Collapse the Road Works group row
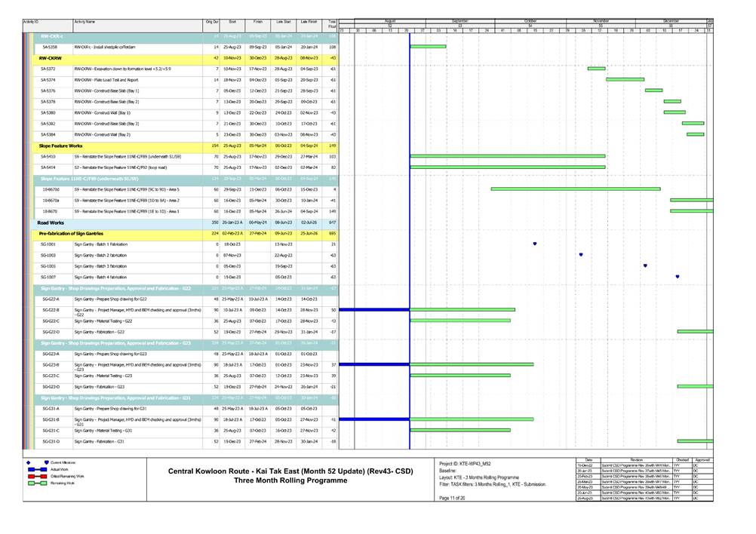 (51, 223)
